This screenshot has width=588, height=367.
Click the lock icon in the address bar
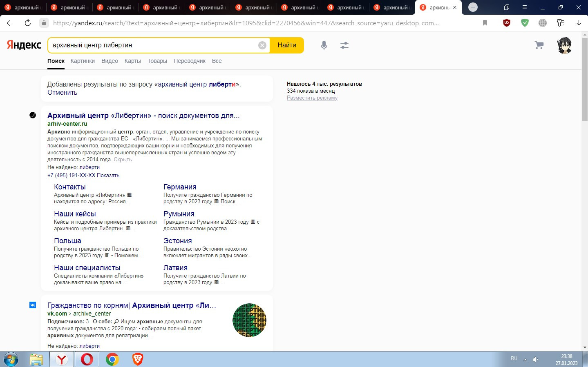coord(44,23)
